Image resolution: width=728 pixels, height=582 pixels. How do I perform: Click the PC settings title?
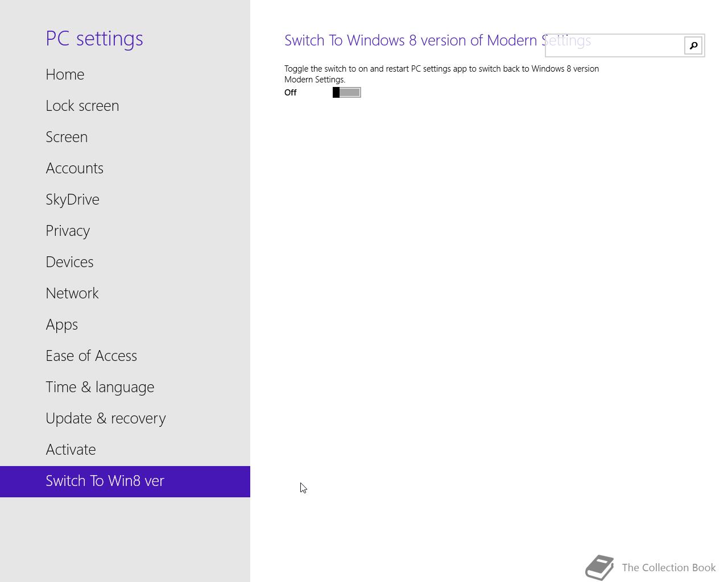[x=94, y=39]
